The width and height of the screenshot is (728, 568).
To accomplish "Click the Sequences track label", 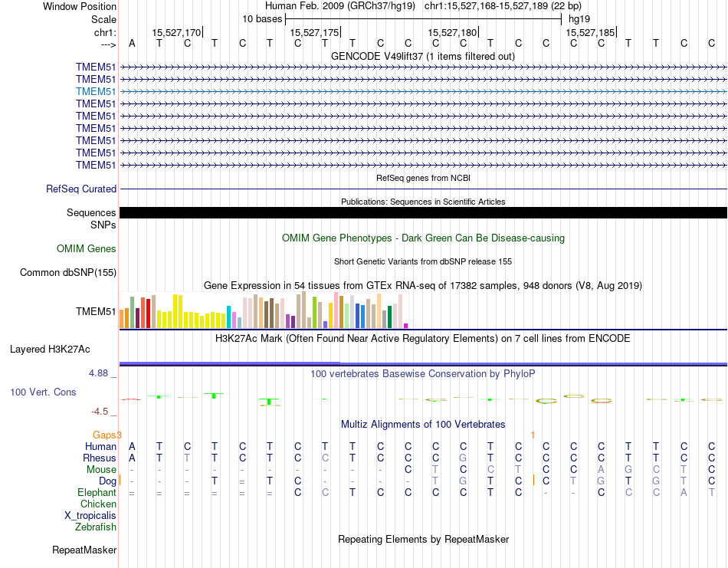I will tap(91, 212).
